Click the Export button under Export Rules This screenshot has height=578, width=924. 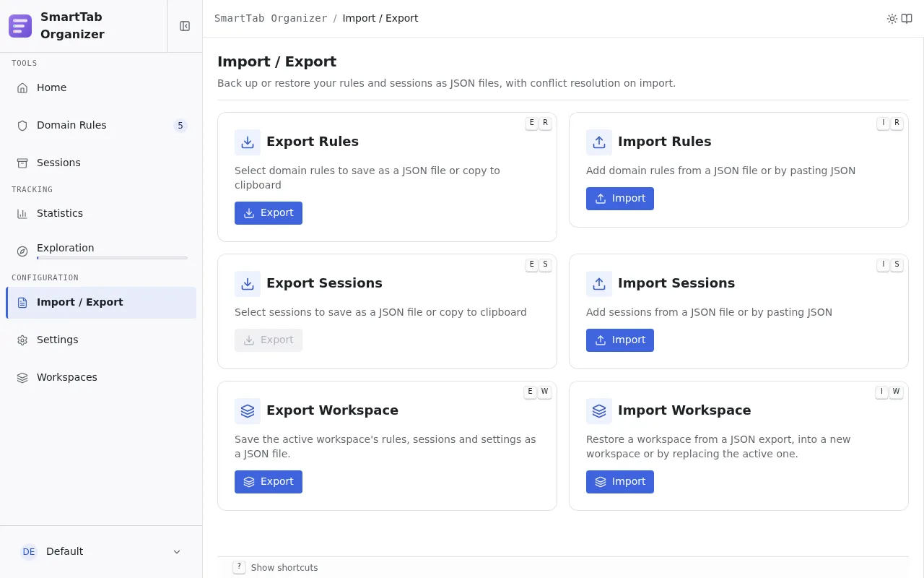click(x=269, y=213)
